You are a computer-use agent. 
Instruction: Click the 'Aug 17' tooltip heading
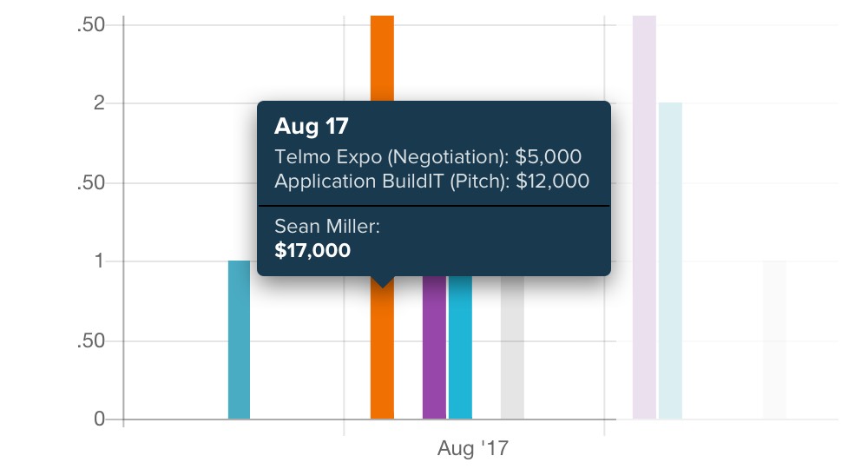click(311, 126)
